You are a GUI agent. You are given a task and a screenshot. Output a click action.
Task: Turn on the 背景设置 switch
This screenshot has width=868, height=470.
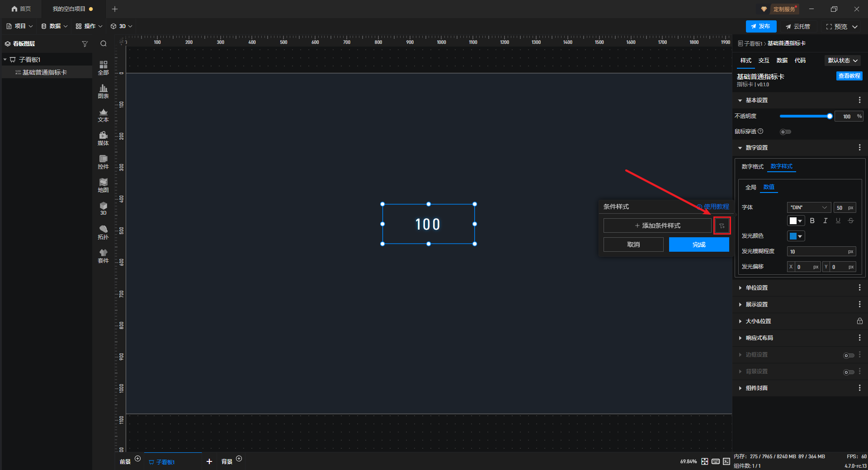pos(849,372)
